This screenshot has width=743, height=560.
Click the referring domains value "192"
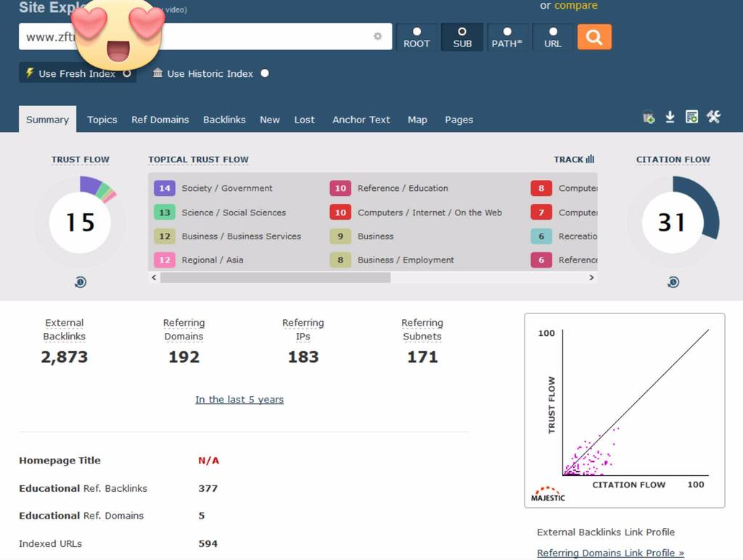(184, 357)
